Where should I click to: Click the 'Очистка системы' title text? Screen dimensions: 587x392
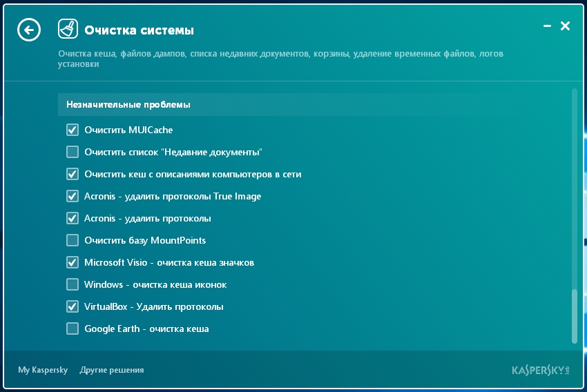(x=139, y=30)
